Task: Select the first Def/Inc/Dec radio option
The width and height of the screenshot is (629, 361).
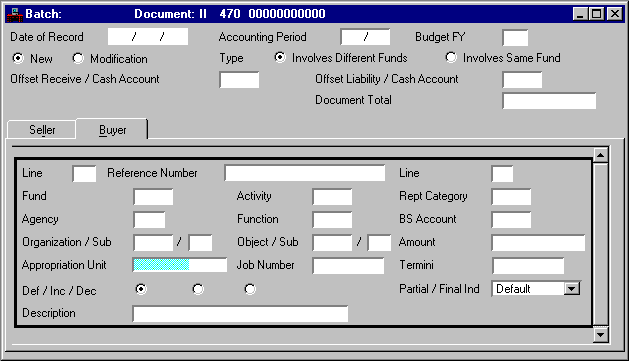Action: tap(141, 289)
